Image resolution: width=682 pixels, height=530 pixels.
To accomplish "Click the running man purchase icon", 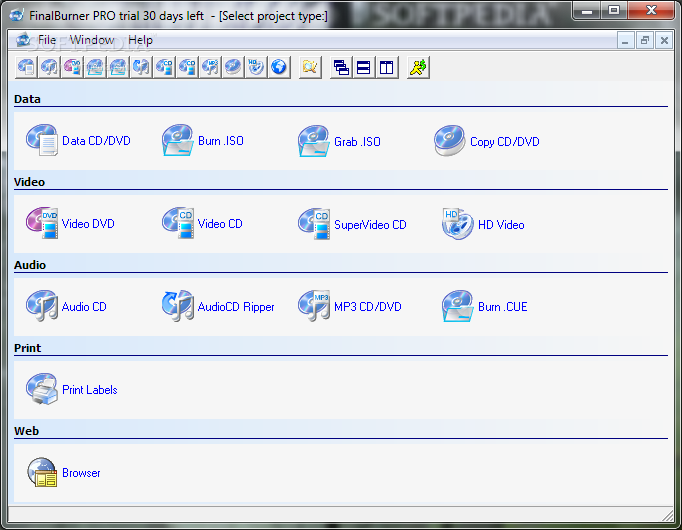I will pos(418,67).
